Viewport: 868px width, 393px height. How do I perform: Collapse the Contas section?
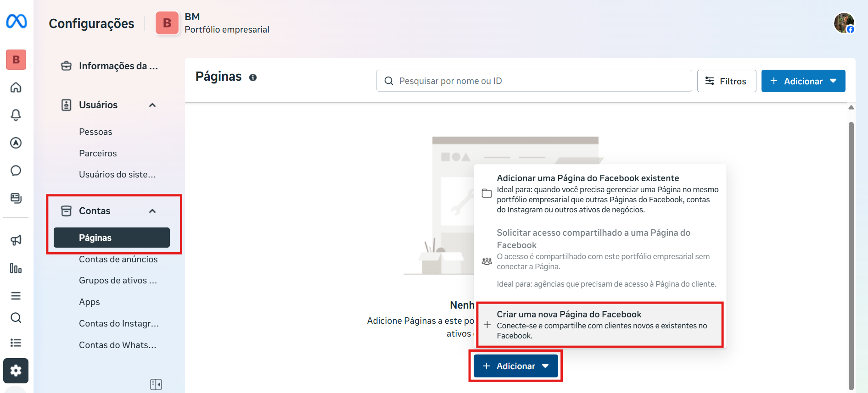[x=152, y=211]
